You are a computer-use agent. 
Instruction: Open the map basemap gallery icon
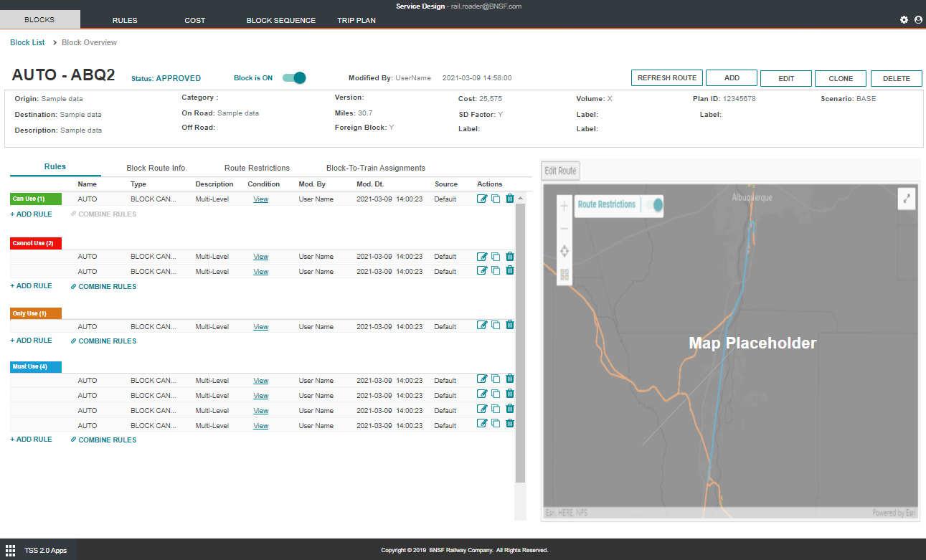(x=564, y=275)
